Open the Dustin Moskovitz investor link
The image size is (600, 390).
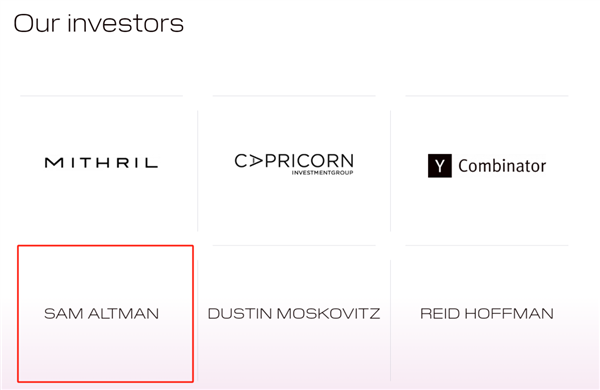294,314
